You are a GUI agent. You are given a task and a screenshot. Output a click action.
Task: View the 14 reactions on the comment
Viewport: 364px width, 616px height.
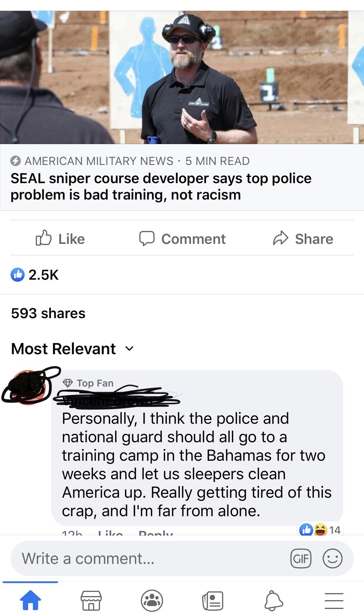click(320, 530)
